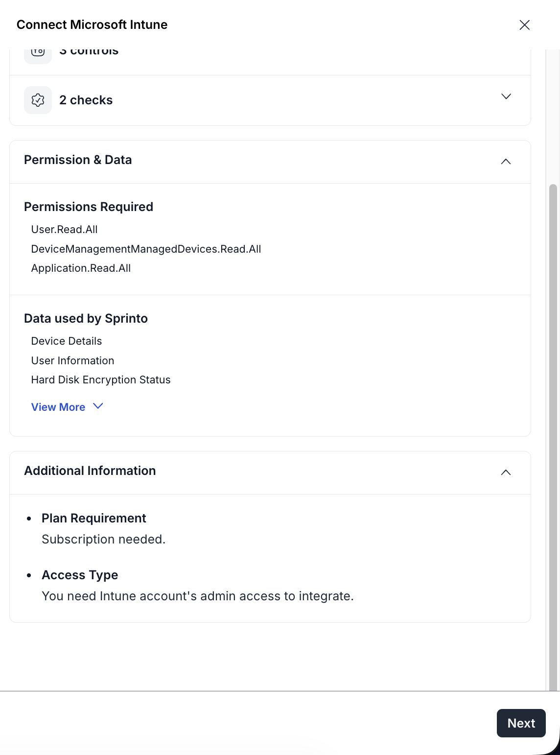Select the 2 checks label

(86, 100)
